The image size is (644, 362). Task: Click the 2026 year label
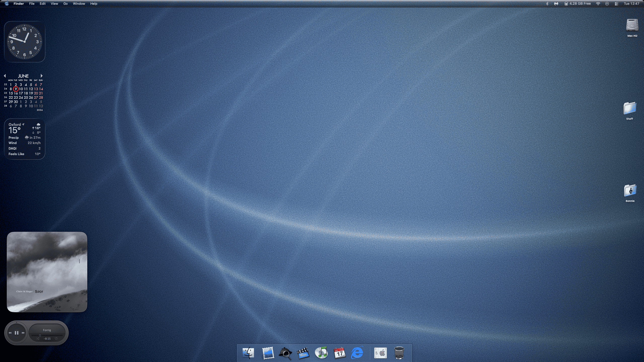point(40,110)
